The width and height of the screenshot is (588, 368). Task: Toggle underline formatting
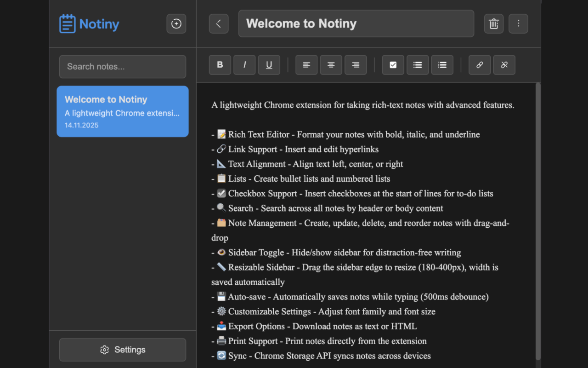coord(269,65)
